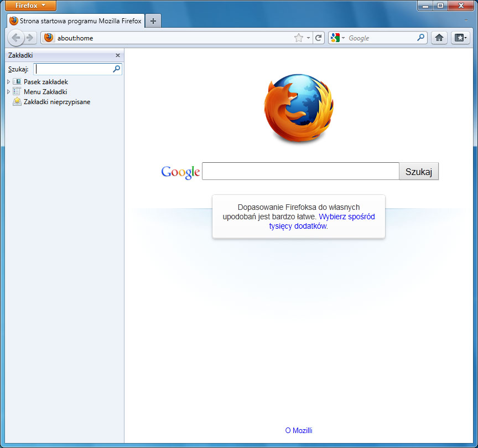This screenshot has height=448, width=478.
Task: Click the Zakładki sidebar title
Action: tap(20, 55)
